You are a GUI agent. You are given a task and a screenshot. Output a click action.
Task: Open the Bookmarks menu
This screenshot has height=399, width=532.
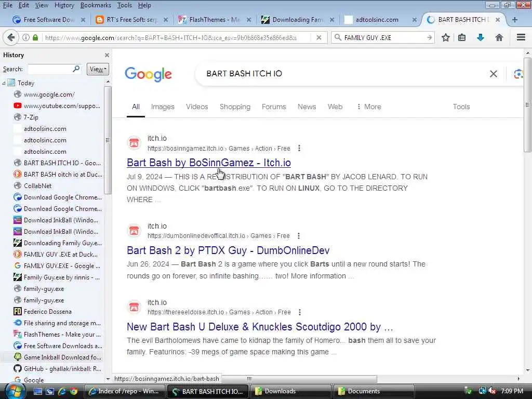tap(96, 5)
